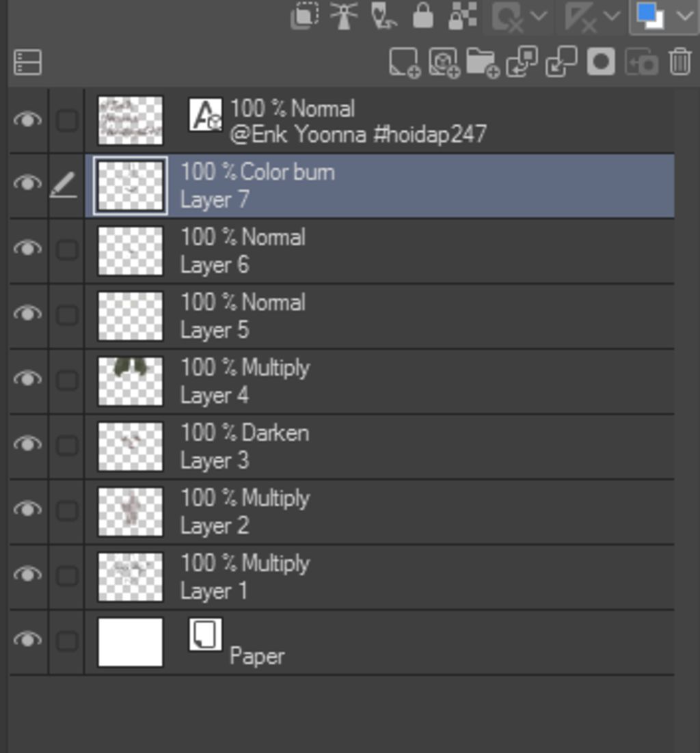The width and height of the screenshot is (700, 753).
Task: Click the Create Layer Mask icon
Action: click(x=601, y=62)
